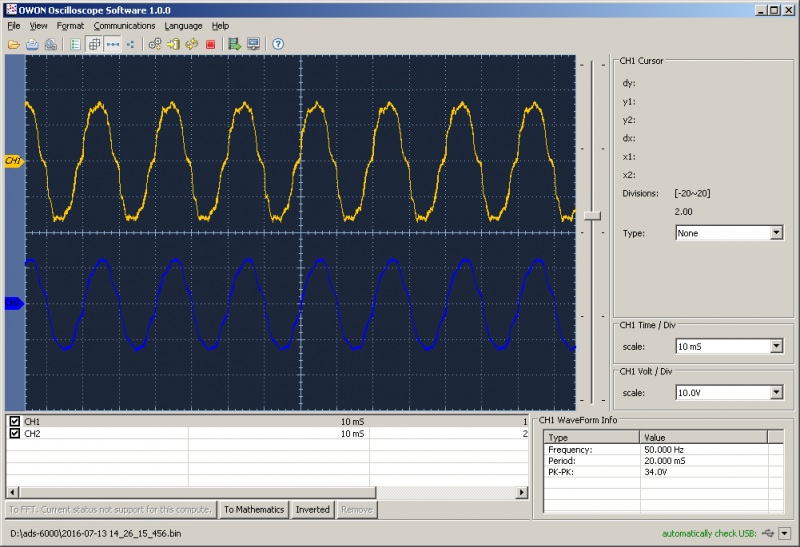800x547 pixels.
Task: Expand the CH1 Time / Div scale dropdown
Action: 776,347
